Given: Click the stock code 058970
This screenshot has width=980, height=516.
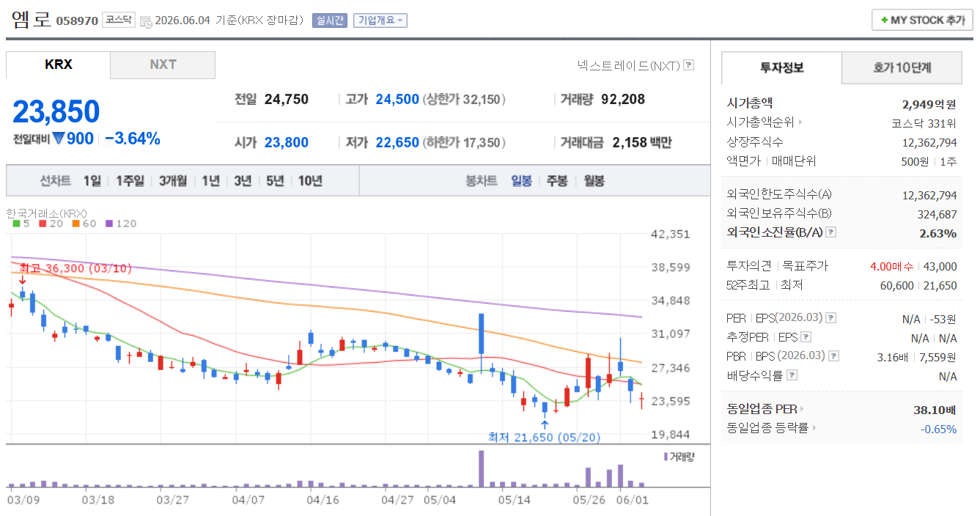Looking at the screenshot, I should [x=77, y=21].
